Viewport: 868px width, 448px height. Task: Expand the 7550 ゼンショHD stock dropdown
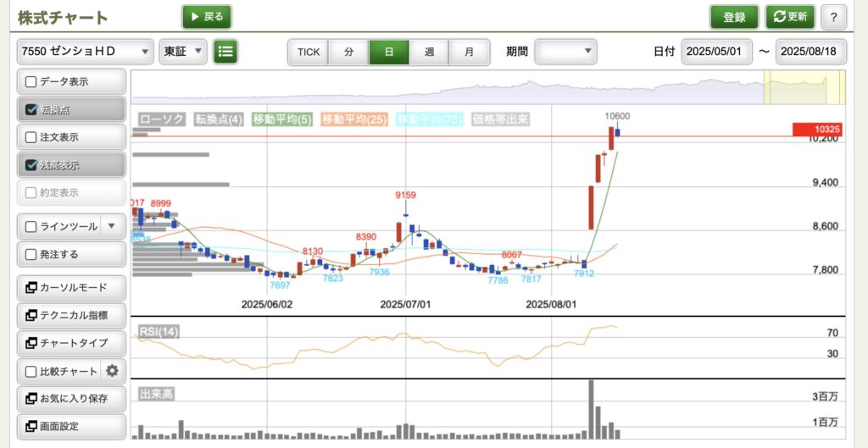85,52
